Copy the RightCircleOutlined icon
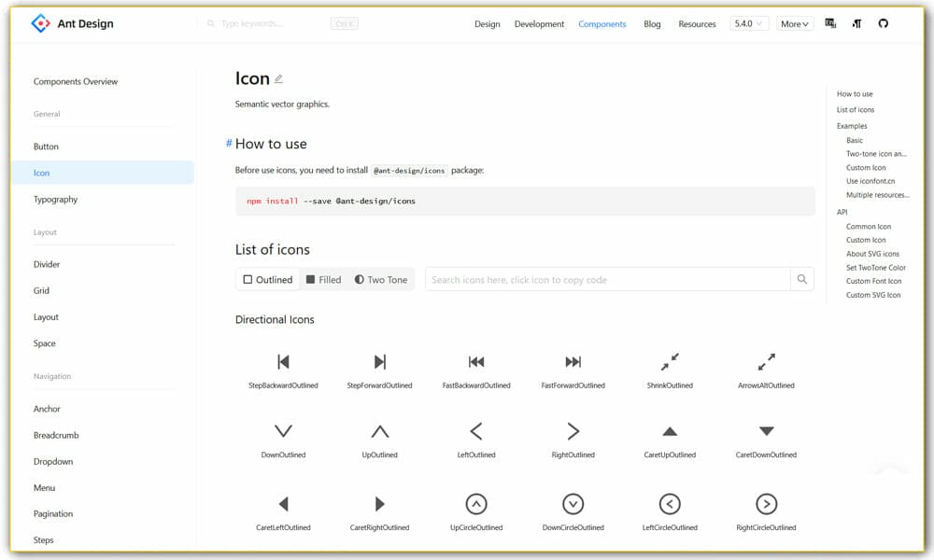The image size is (934, 560). (766, 504)
